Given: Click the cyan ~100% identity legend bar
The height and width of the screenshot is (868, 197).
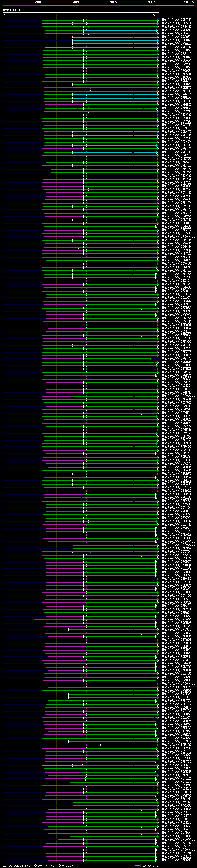Looking at the screenshot, I should (x=175, y=6).
